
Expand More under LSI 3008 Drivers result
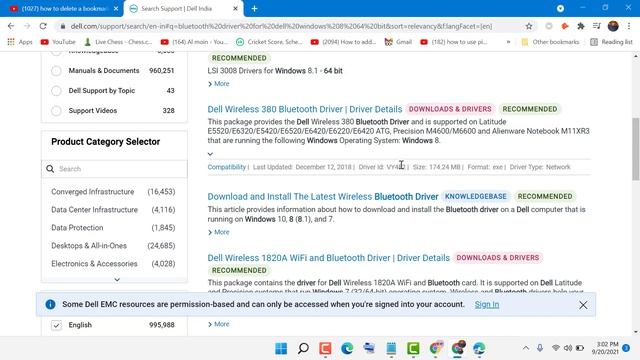tap(219, 84)
